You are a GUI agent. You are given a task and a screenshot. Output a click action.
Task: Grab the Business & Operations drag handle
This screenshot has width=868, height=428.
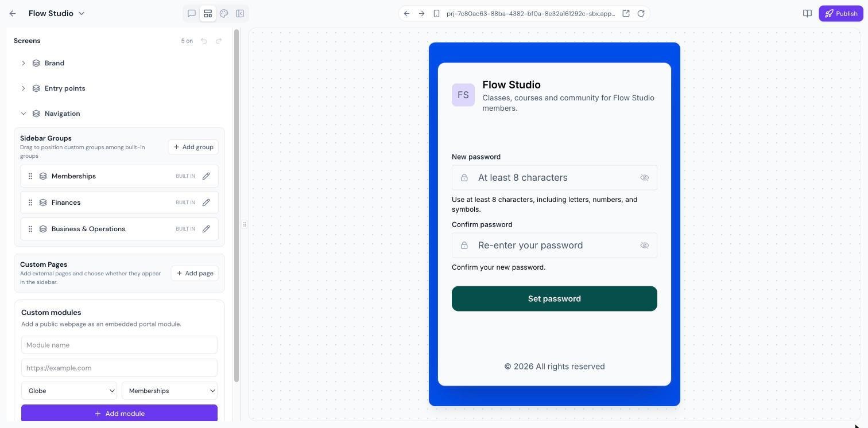point(30,229)
